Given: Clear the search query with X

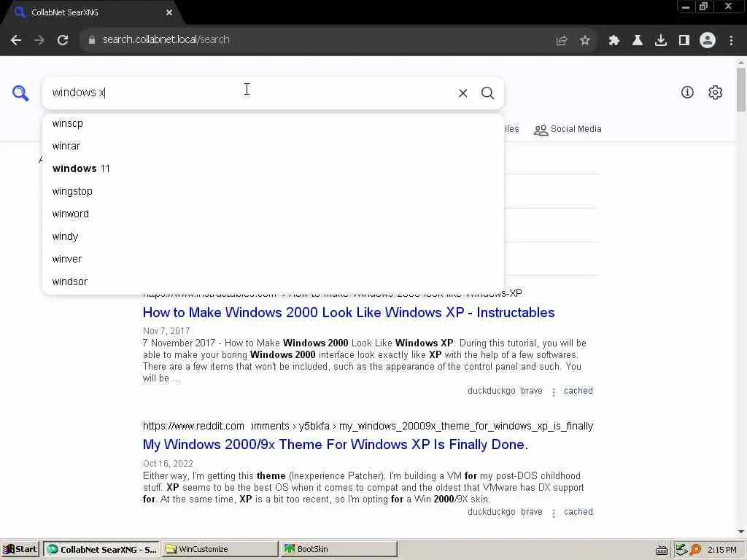Looking at the screenshot, I should (x=462, y=93).
